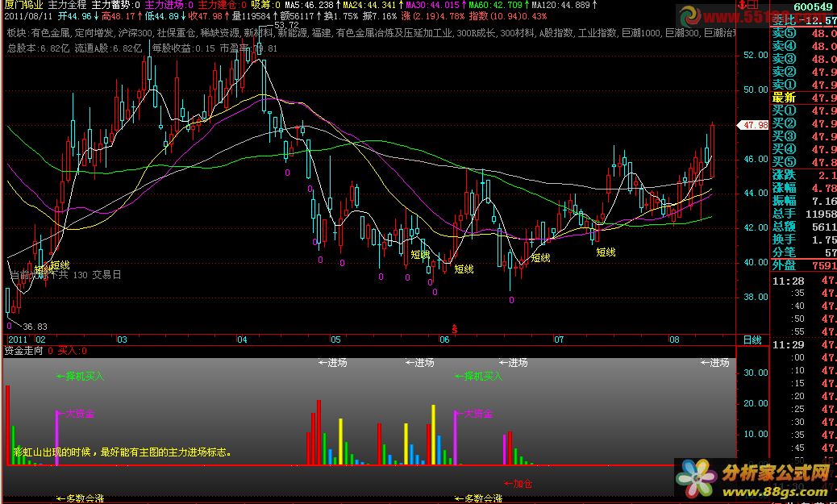Click the 07 month label on the time axis

click(x=559, y=339)
